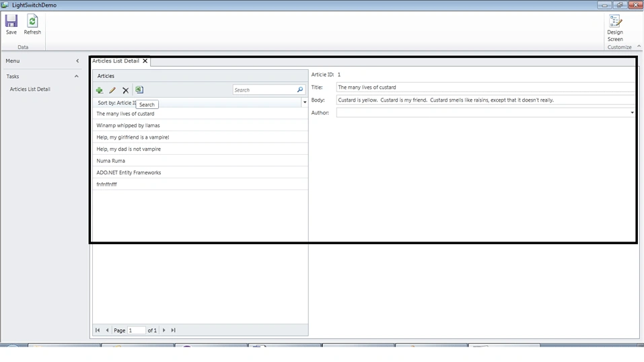Screen dimensions: 644x362
Task: Select 'ADO.NET Entity Frameworks' article
Action: coord(200,172)
